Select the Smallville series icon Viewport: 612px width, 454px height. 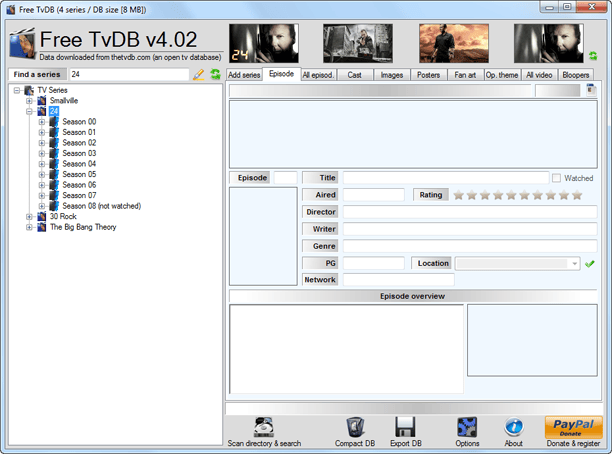point(42,101)
